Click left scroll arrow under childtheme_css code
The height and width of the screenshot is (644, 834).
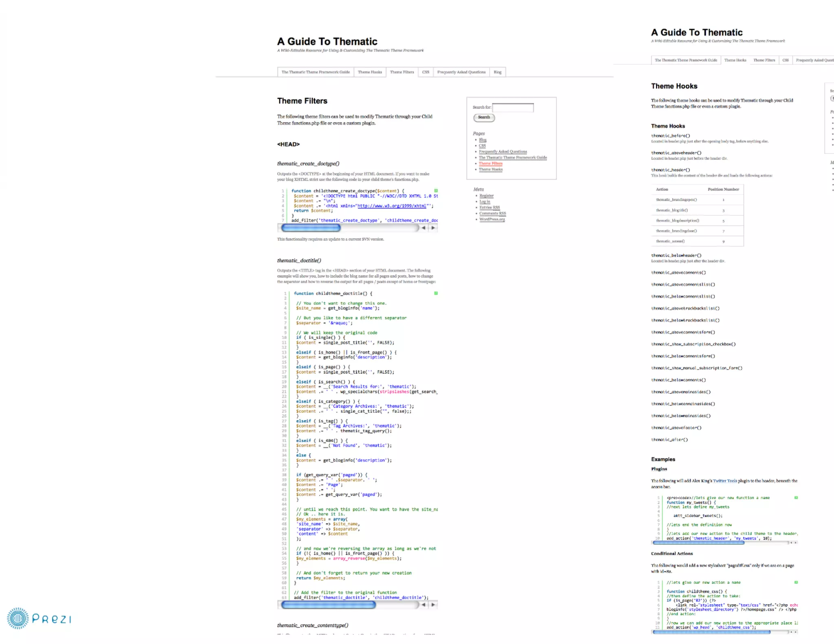791,632
